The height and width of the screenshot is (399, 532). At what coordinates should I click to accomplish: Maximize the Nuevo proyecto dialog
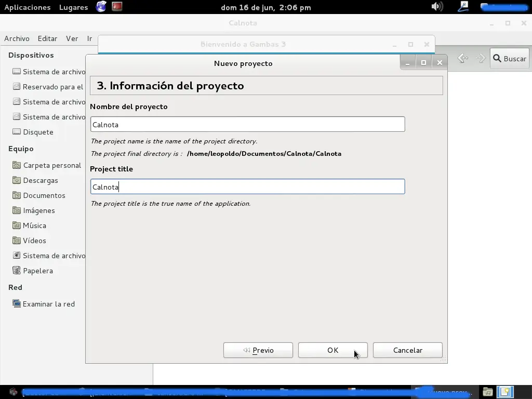423,63
